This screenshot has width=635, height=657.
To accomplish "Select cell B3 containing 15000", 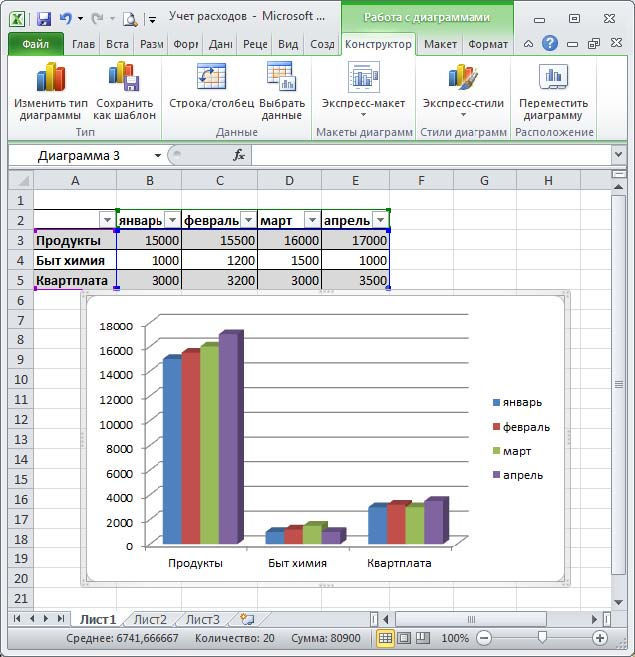I will point(149,241).
